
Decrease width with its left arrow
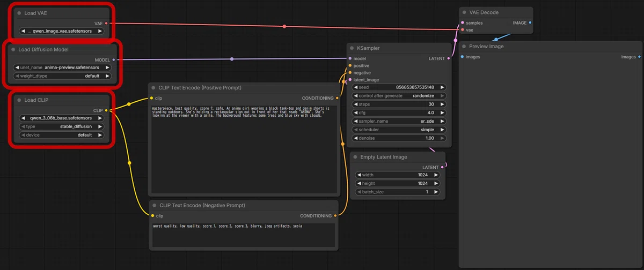[x=359, y=175]
